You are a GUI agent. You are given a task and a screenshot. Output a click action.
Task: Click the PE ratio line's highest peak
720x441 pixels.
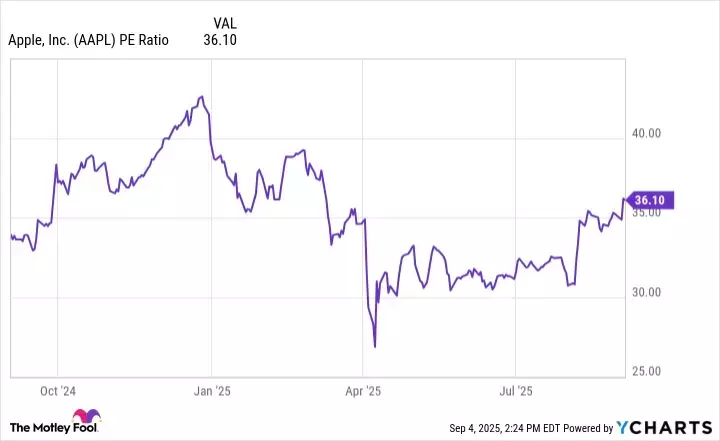click(202, 97)
